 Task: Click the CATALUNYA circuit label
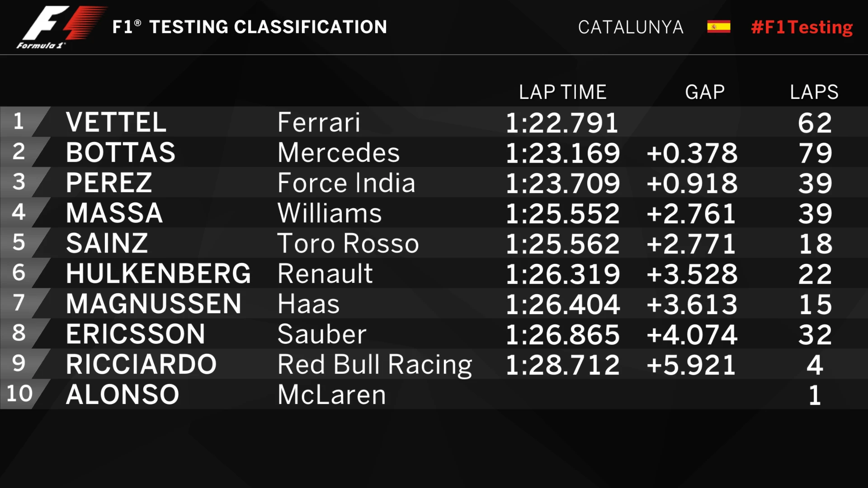click(x=631, y=27)
